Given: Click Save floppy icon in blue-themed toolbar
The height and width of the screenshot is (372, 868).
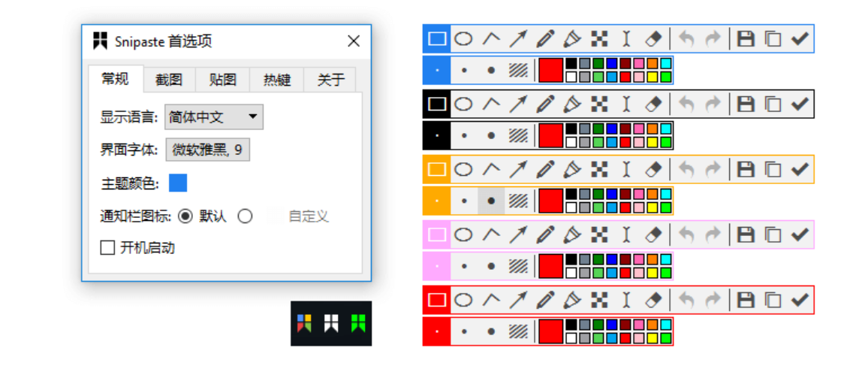Looking at the screenshot, I should tap(746, 39).
